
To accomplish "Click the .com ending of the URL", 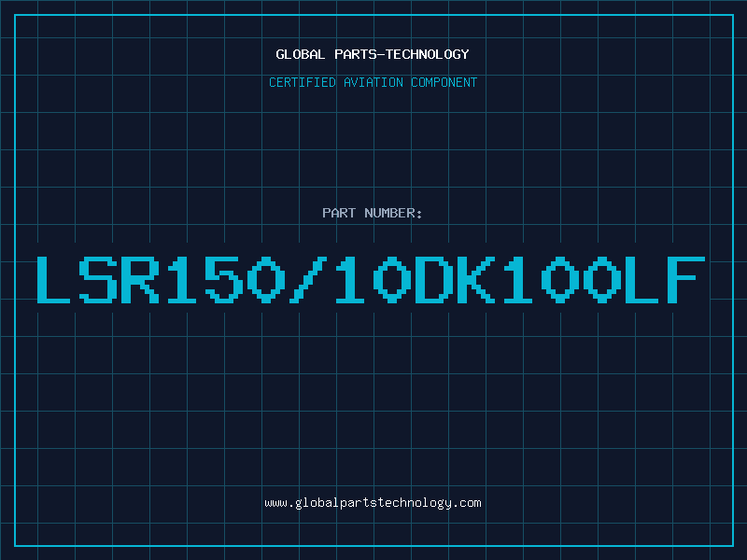I will click(x=467, y=503).
